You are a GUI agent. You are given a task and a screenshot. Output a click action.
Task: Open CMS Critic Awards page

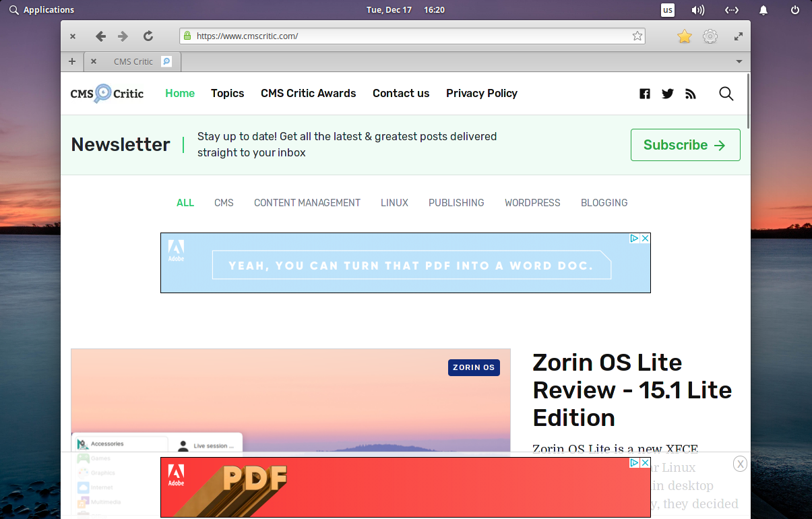[x=309, y=93]
